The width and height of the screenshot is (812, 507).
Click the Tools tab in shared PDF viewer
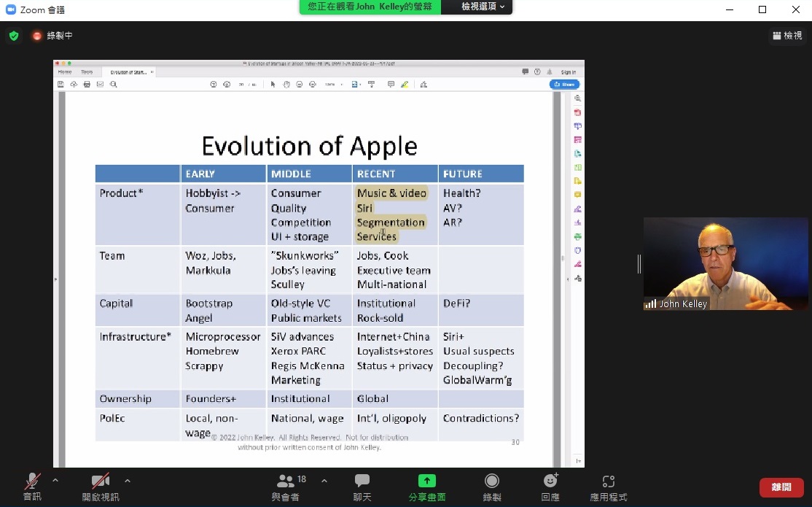87,72
